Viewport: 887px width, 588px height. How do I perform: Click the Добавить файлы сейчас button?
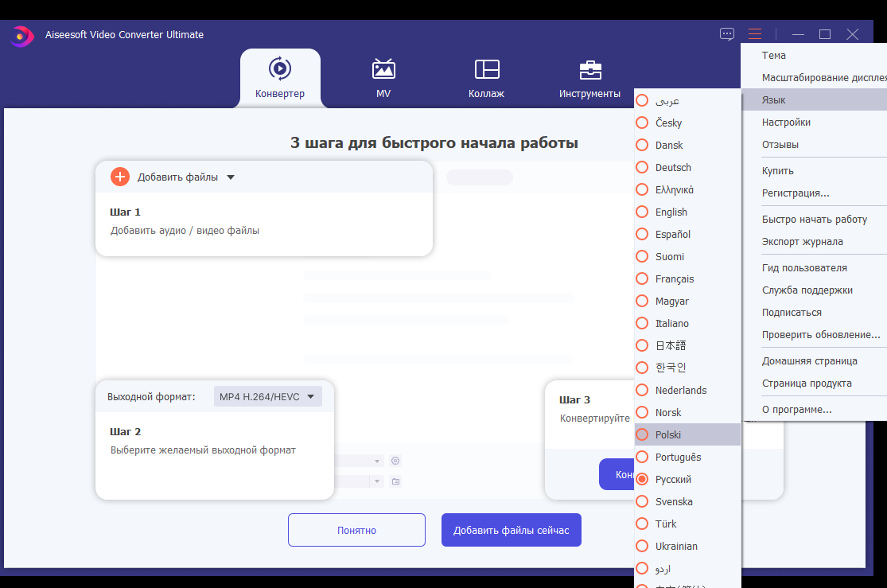pos(512,530)
